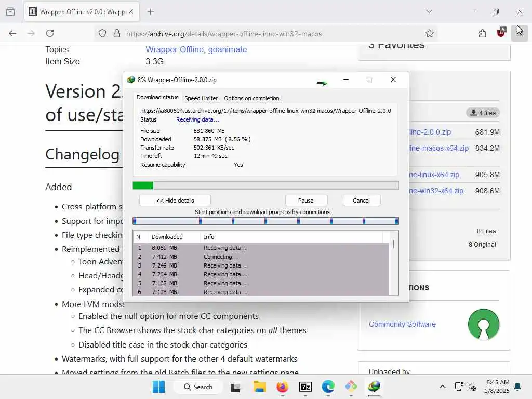Close the Wrapper: Offline tab
Image resolution: width=532 pixels, height=399 pixels.
131,12
